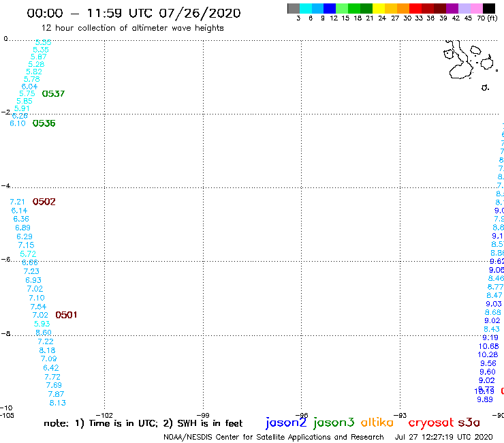The width and height of the screenshot is (504, 443).
Task: Click the wave height value 9.89
Action: click(485, 399)
